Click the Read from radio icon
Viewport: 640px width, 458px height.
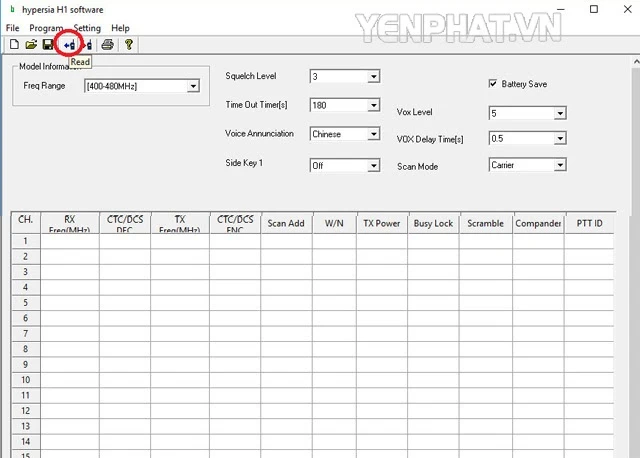click(69, 45)
